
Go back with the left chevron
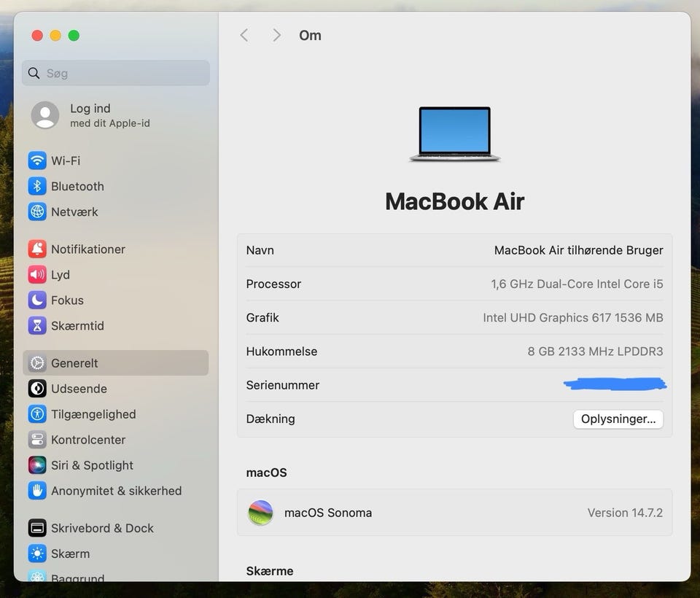click(x=244, y=35)
